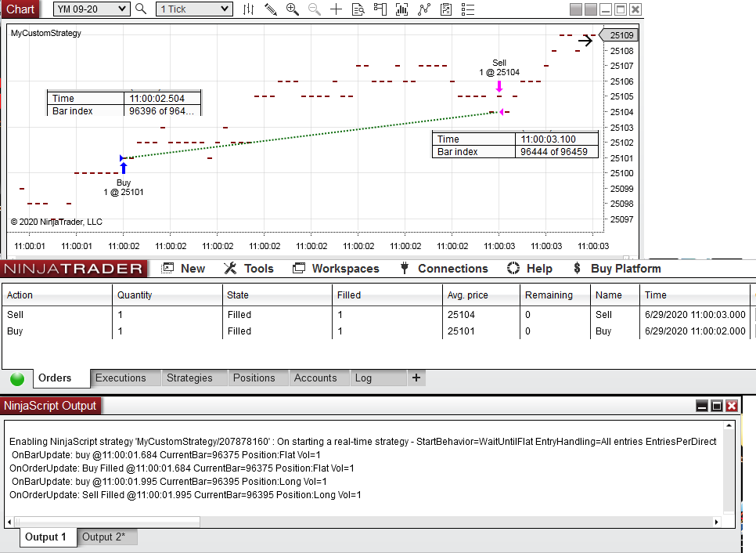Sort orders by Name column header
The width and height of the screenshot is (756, 553).
(615, 295)
